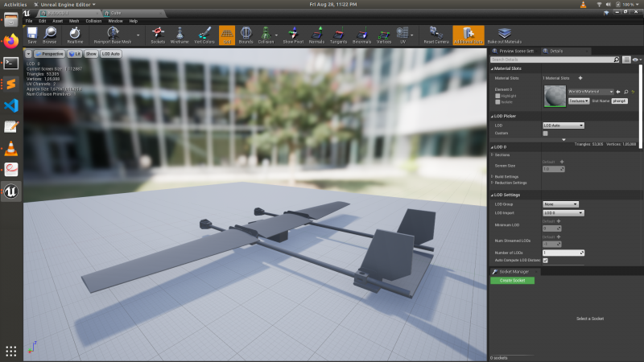This screenshot has height=362, width=644.
Task: Click the Browse magnifier icon
Action: coord(50,35)
